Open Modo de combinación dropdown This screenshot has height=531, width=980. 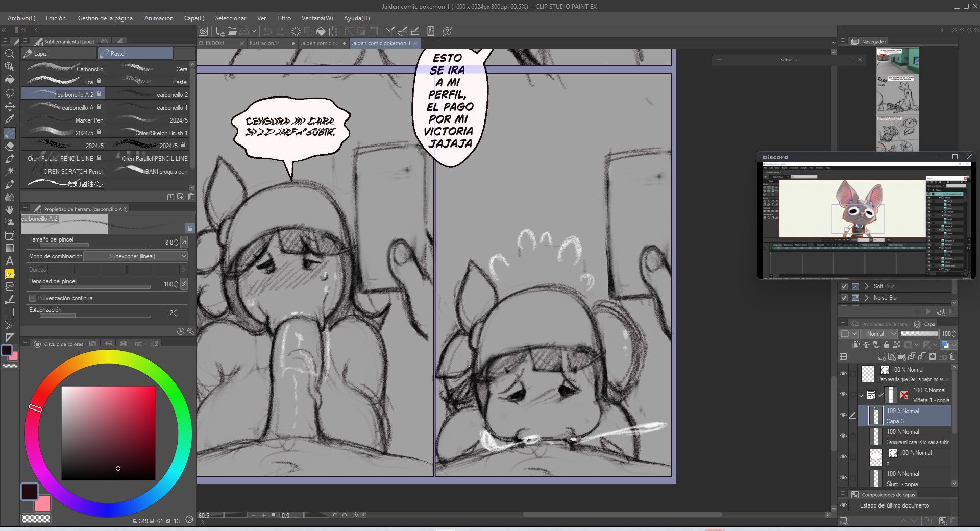(x=135, y=256)
